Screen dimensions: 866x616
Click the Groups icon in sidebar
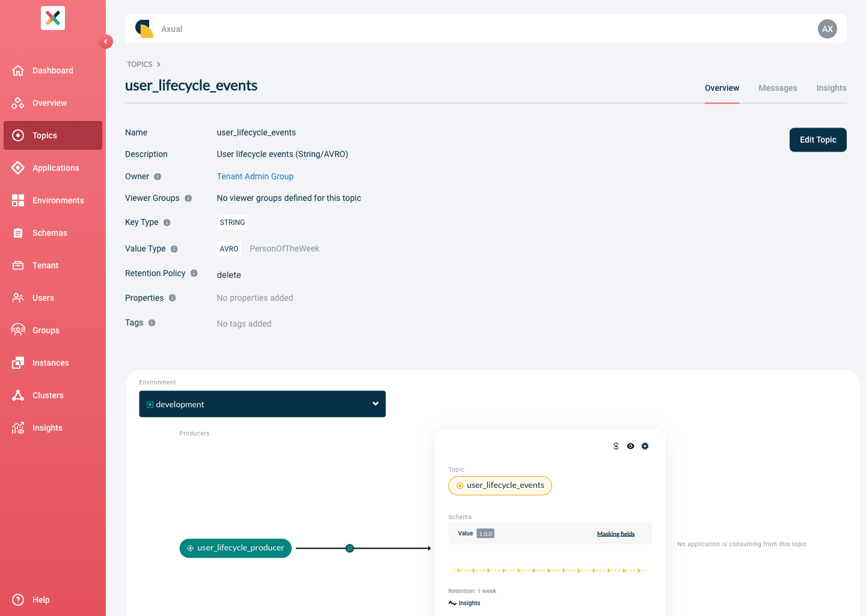click(18, 330)
